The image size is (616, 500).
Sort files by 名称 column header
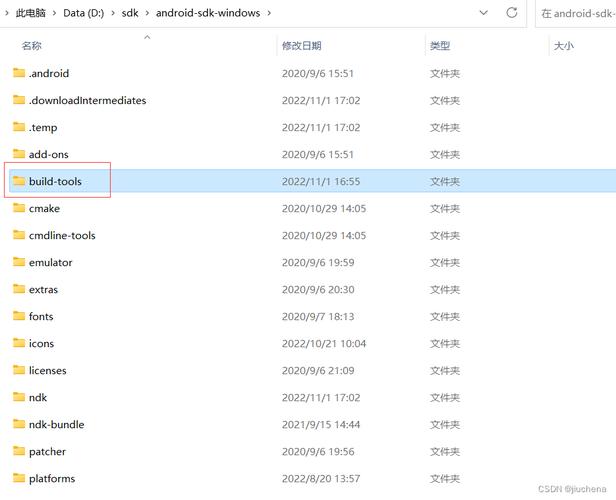point(32,46)
